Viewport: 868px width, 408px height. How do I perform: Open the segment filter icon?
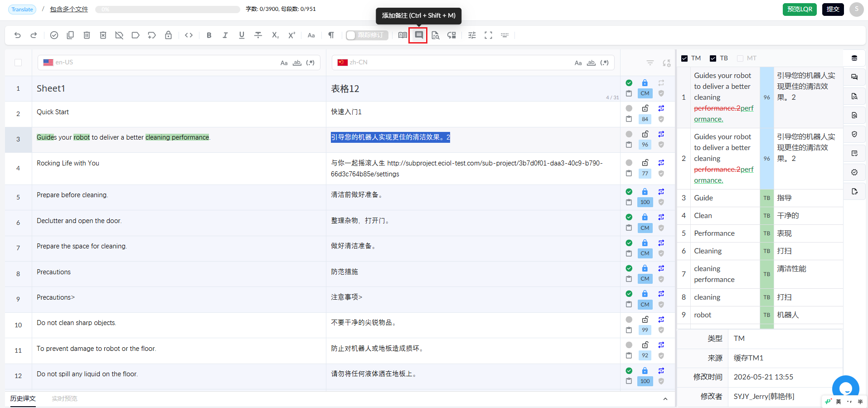tap(650, 63)
